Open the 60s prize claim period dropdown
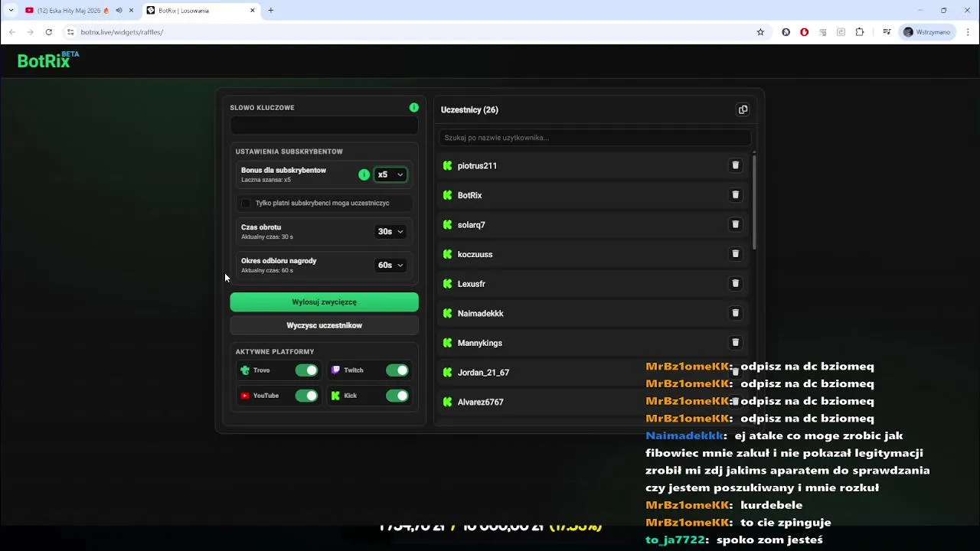Screen dimensions: 980x551 [x=390, y=265]
